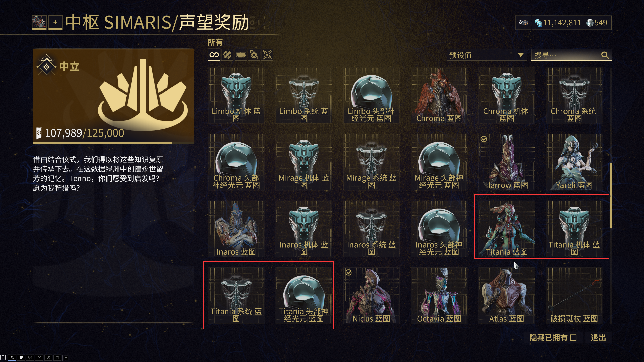The height and width of the screenshot is (362, 644).
Task: Select the Titania 蓝图 item tile
Action: click(506, 229)
